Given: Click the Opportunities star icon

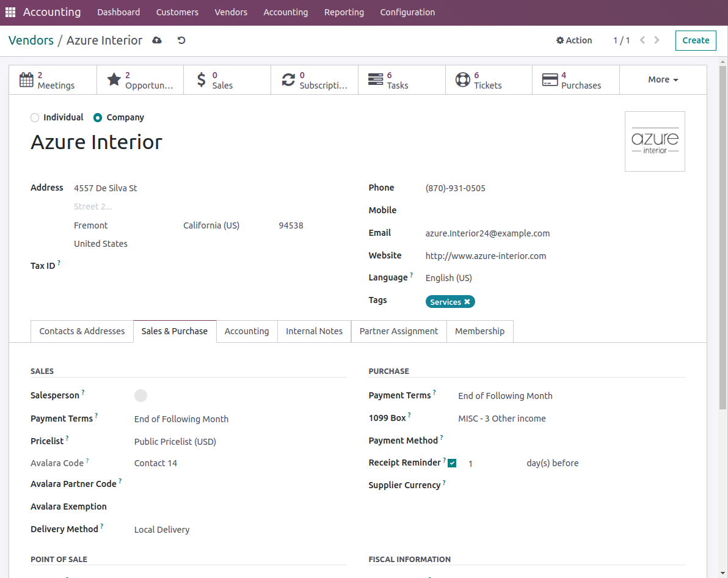Looking at the screenshot, I should [114, 79].
